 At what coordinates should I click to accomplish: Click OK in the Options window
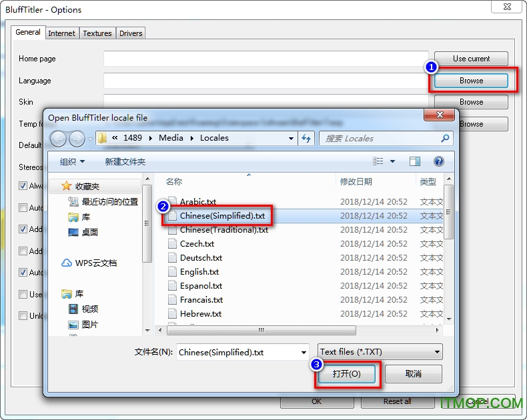click(317, 401)
